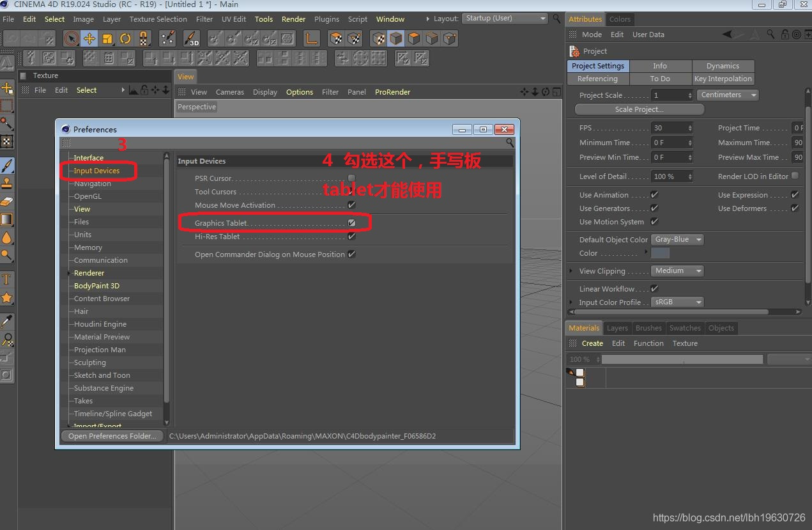
Task: Open the 3D paint brush mode icon
Action: pyautogui.click(x=191, y=38)
